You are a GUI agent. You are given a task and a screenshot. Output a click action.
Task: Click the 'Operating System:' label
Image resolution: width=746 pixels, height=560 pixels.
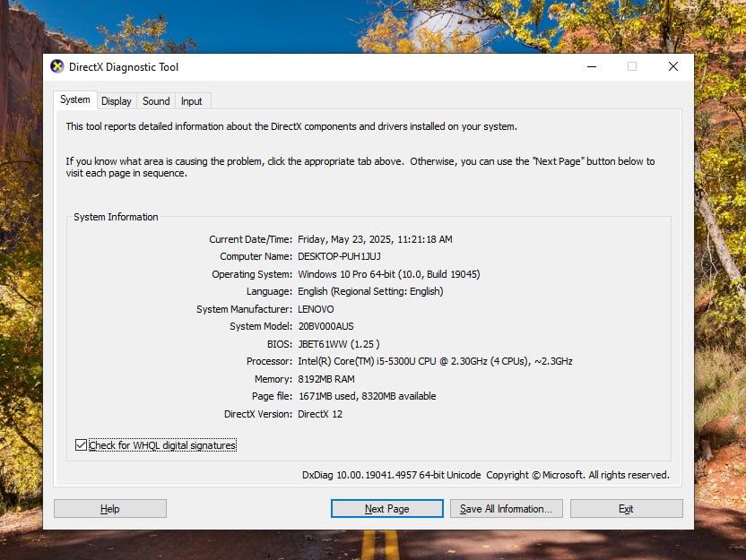coord(252,274)
